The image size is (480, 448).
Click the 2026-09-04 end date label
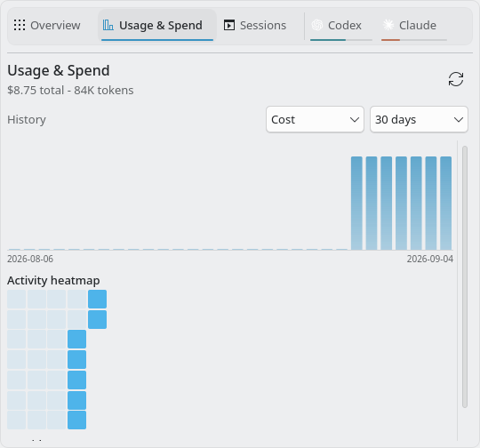(430, 259)
